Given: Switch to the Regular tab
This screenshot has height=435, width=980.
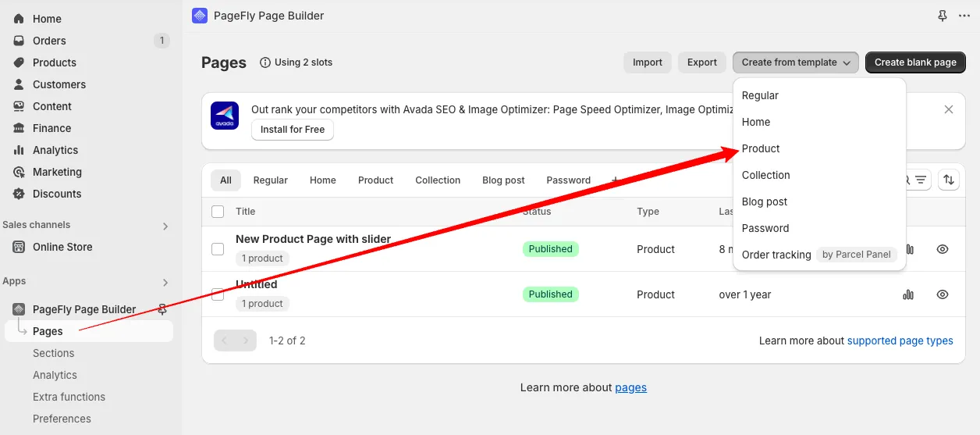Looking at the screenshot, I should (271, 180).
